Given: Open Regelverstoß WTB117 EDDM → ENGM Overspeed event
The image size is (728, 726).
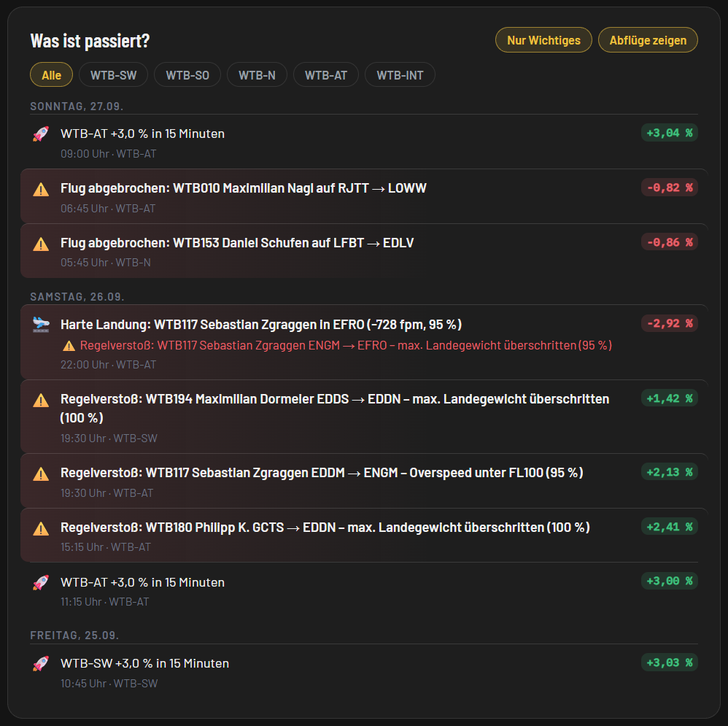Looking at the screenshot, I should [364, 481].
